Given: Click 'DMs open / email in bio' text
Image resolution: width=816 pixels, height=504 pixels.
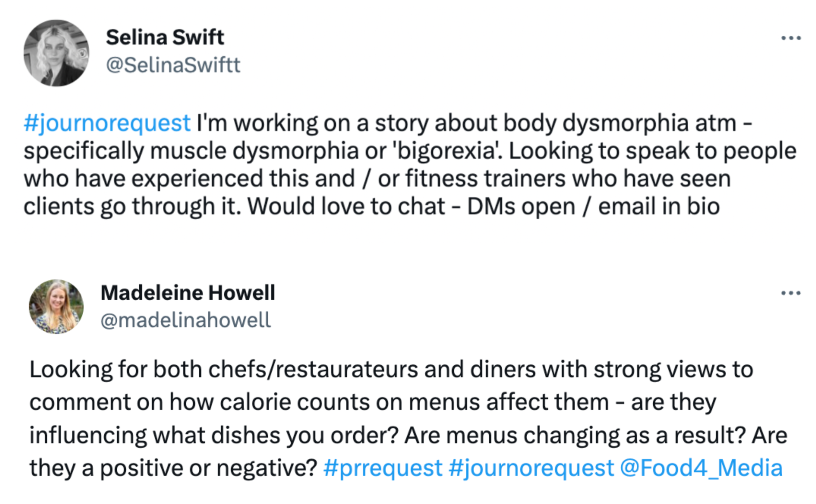Looking at the screenshot, I should pos(593,206).
